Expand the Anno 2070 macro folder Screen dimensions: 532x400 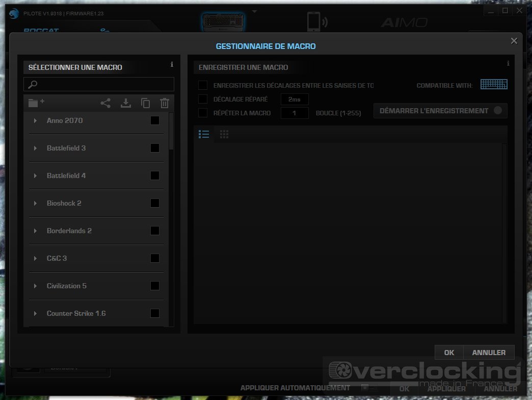35,121
